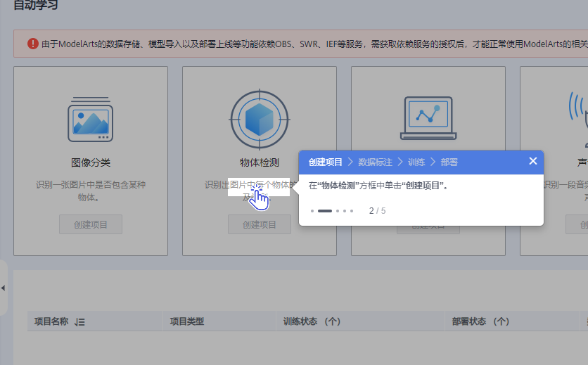Click the third guide pagination dot

click(338, 211)
